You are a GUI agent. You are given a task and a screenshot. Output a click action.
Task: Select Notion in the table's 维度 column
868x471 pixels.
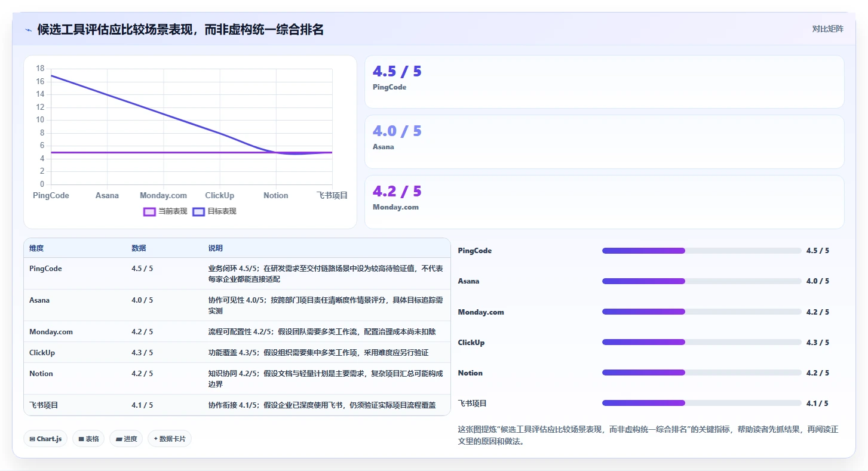click(x=41, y=374)
